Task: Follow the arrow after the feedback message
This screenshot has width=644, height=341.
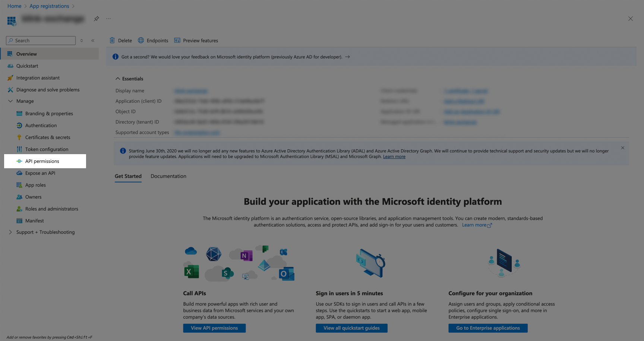Action: (347, 57)
